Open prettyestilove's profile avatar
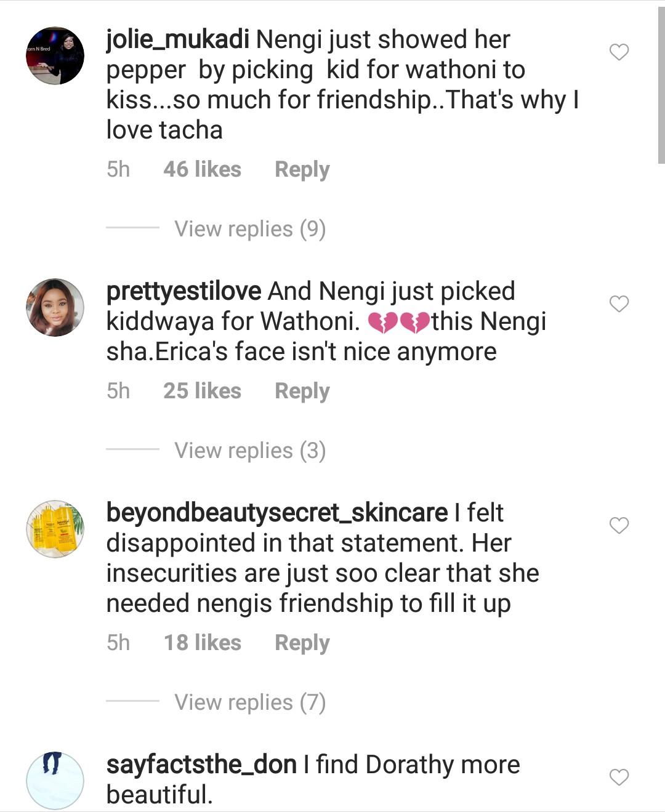 55,307
